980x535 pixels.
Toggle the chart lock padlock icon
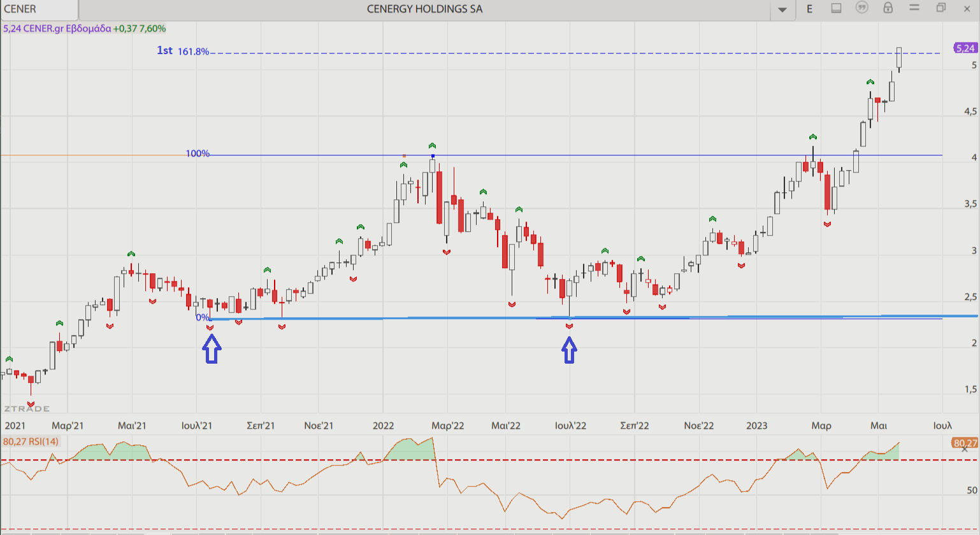[x=888, y=8]
